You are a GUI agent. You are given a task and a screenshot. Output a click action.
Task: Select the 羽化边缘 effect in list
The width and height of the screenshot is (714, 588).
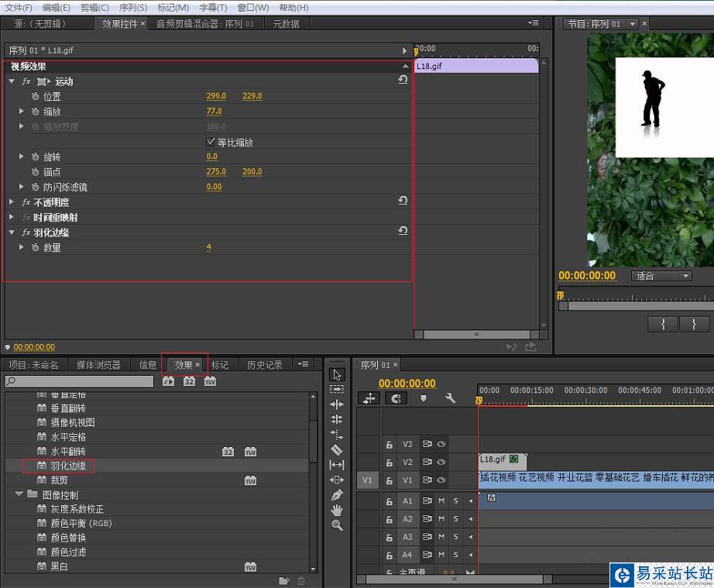click(68, 466)
